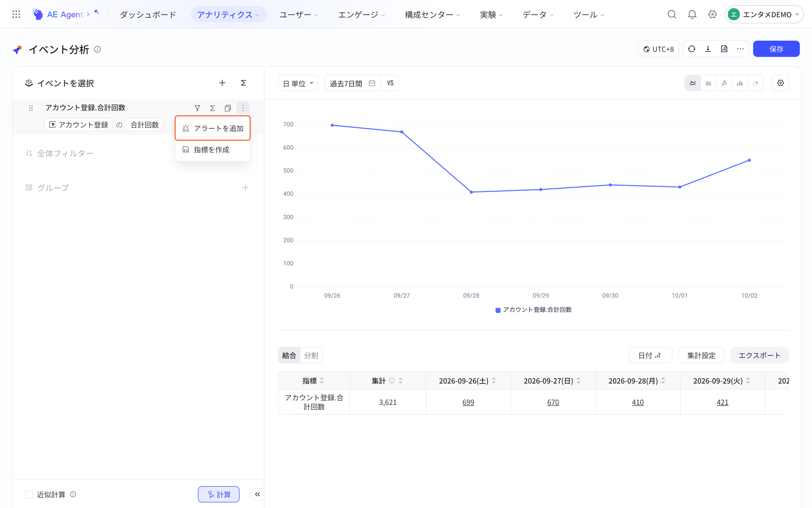
Task: Click the アカウント登録.合計回数 legend swatch
Action: point(498,310)
